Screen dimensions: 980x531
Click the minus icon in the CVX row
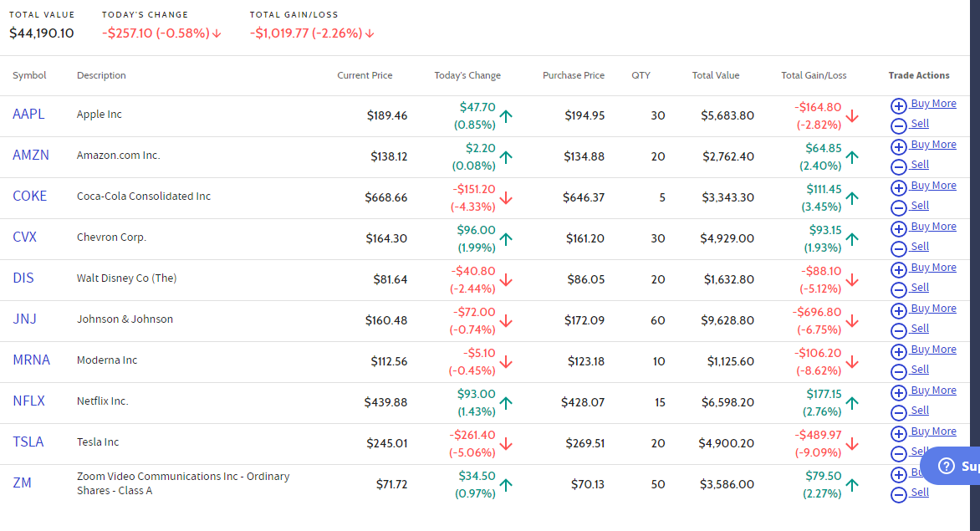click(898, 248)
